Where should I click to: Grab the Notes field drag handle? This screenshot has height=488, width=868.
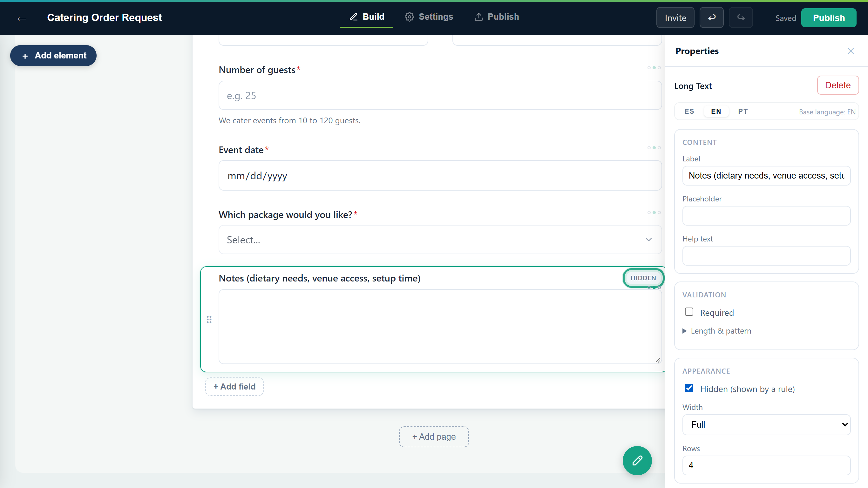point(209,319)
